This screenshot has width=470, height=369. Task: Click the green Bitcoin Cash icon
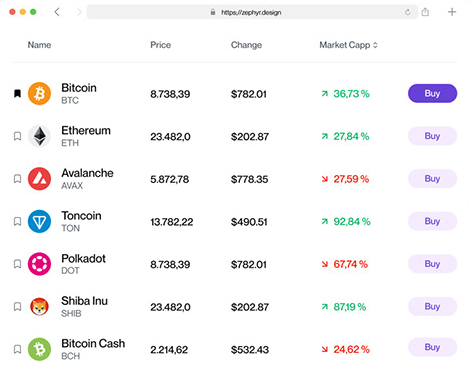39,349
